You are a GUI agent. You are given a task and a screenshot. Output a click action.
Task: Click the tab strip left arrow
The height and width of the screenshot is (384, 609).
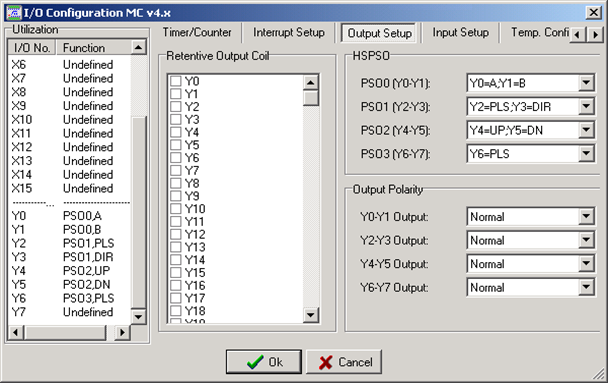pos(578,35)
